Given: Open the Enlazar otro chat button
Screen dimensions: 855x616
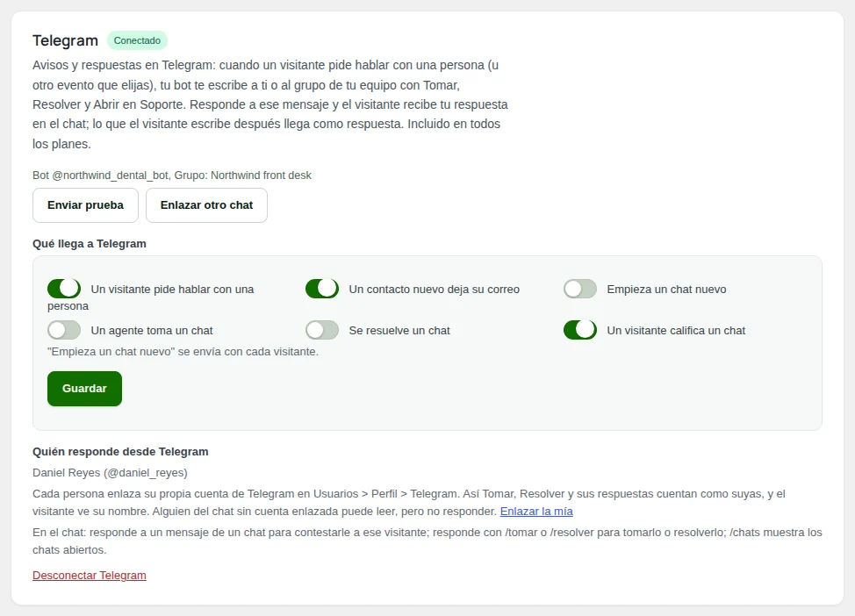Looking at the screenshot, I should tap(206, 205).
